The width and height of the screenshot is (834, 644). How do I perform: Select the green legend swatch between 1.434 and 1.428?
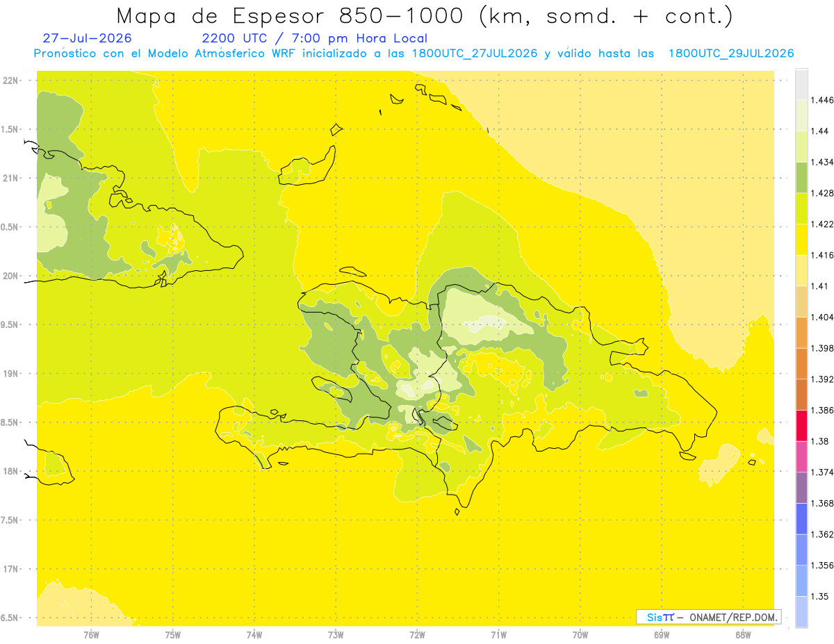[x=801, y=177]
